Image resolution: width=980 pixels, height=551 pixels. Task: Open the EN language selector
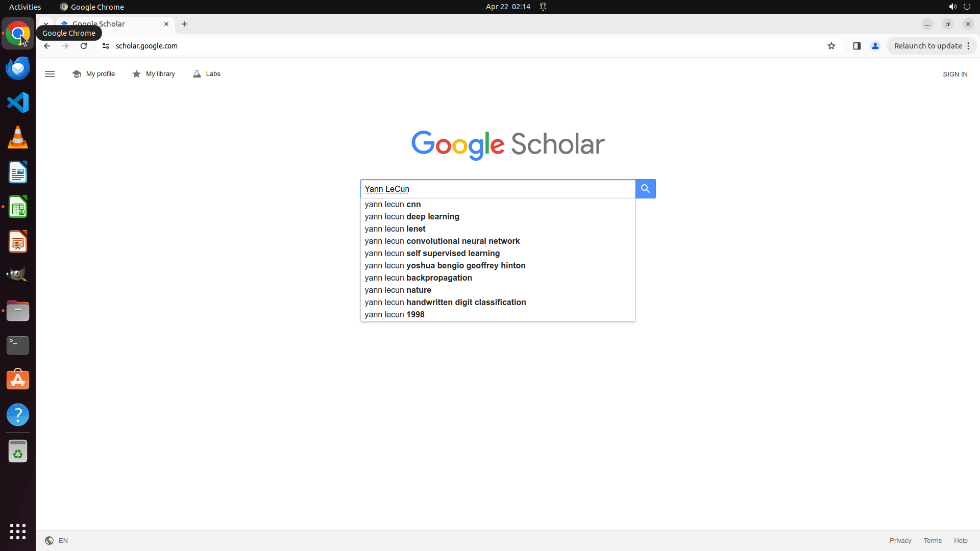pyautogui.click(x=56, y=540)
